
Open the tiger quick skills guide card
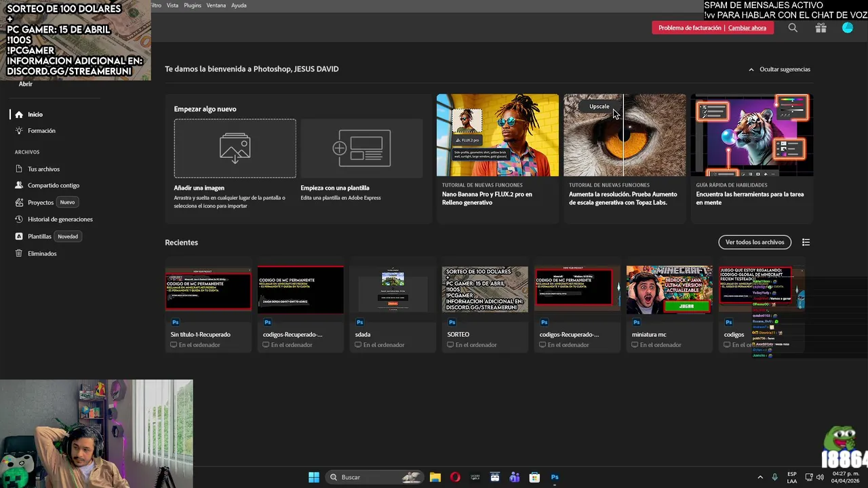(751, 159)
